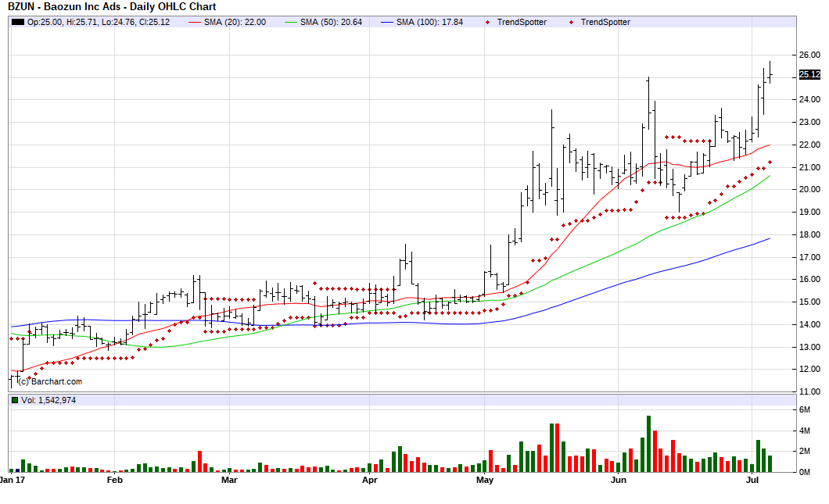The height and width of the screenshot is (504, 829).
Task: Click the OHLC values legend entry
Action: click(x=99, y=22)
